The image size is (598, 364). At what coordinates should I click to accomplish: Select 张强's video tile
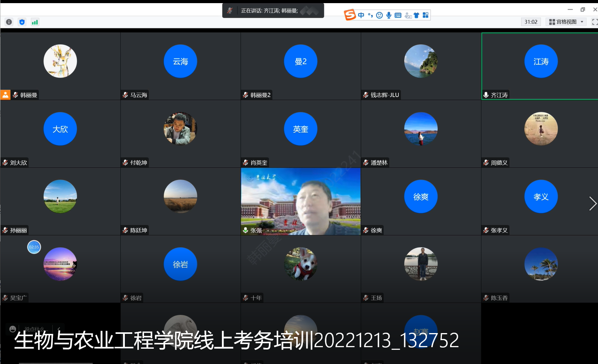pyautogui.click(x=301, y=202)
